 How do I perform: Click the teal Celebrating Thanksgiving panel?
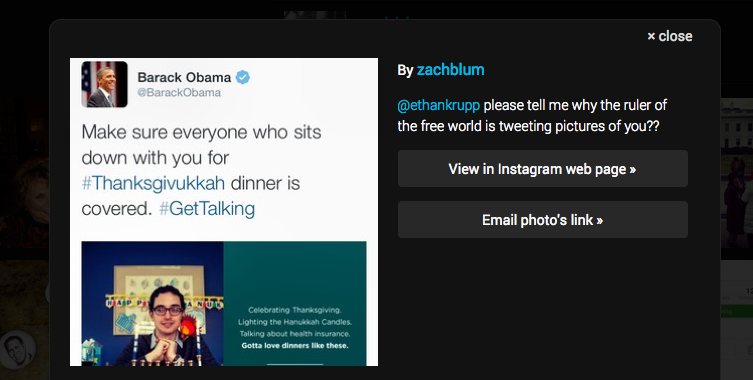pyautogui.click(x=295, y=304)
